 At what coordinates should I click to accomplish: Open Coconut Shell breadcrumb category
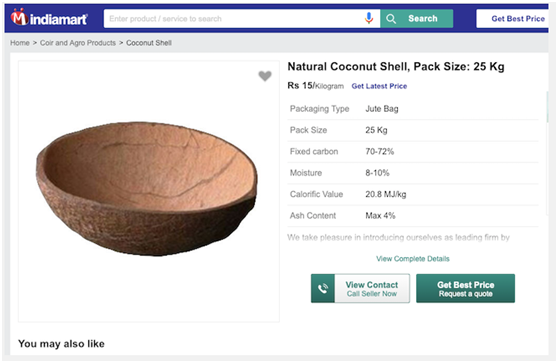click(x=149, y=43)
